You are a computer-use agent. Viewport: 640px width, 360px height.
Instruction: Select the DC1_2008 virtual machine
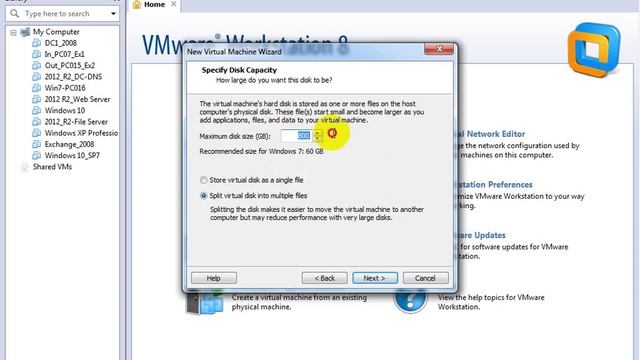click(x=61, y=43)
